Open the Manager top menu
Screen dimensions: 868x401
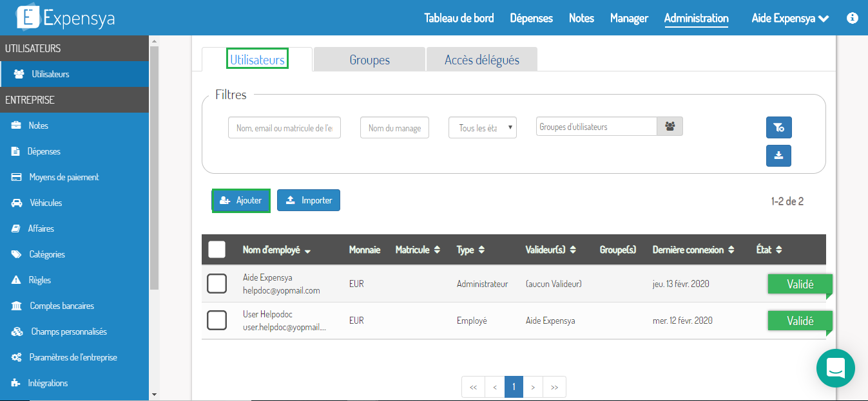click(x=629, y=18)
